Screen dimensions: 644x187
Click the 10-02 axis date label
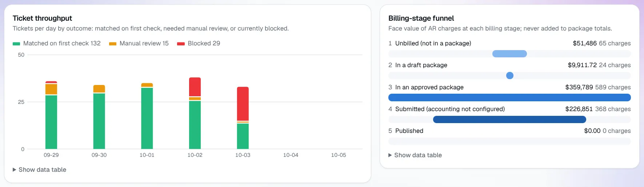tap(195, 155)
